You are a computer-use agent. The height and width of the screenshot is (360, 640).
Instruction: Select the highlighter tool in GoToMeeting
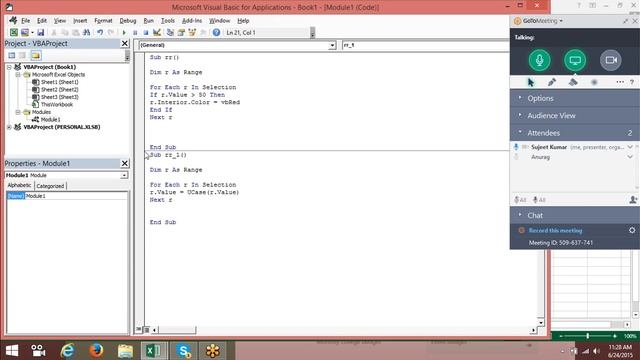[573, 82]
